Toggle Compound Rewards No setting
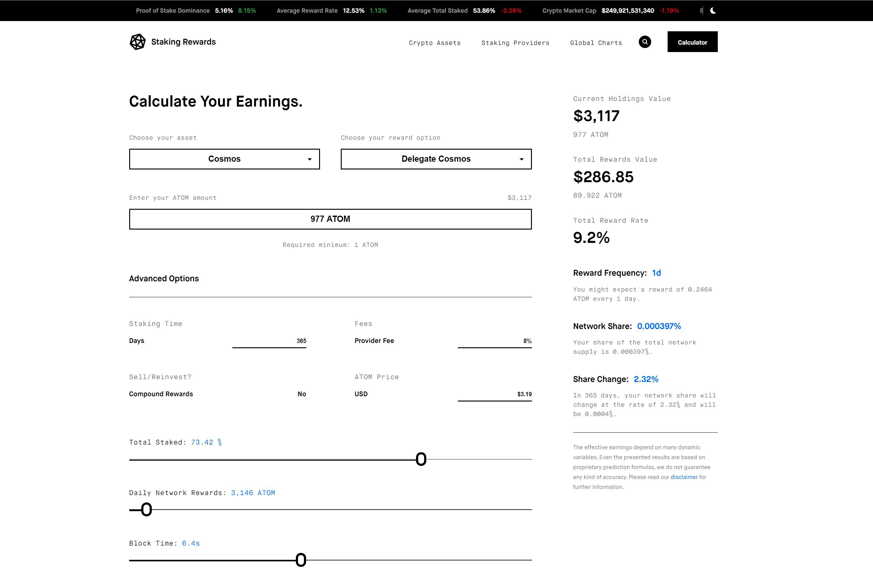The image size is (873, 588). point(301,394)
